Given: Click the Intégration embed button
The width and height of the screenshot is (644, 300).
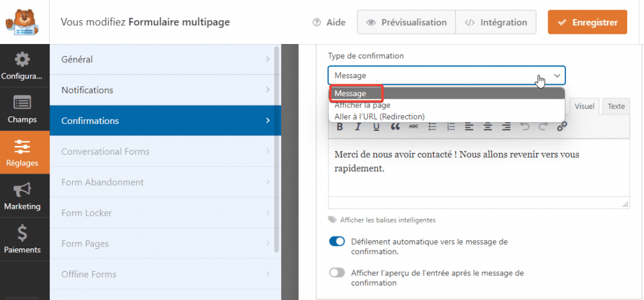Looking at the screenshot, I should [496, 22].
